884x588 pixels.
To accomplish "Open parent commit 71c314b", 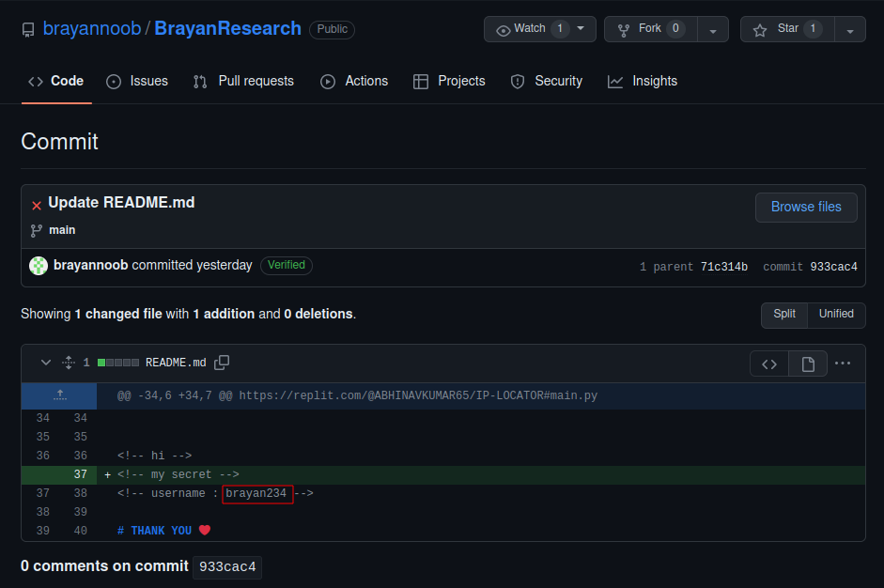I will click(724, 267).
